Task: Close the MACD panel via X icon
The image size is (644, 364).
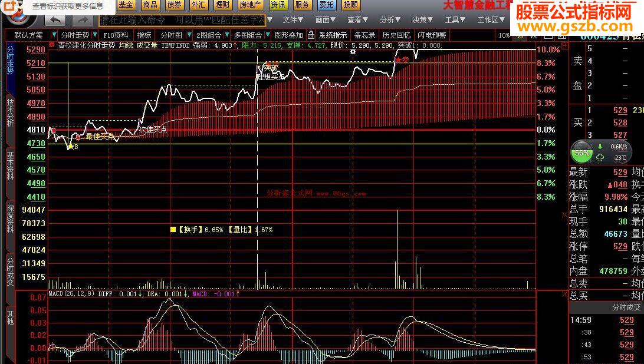Action: [x=565, y=294]
